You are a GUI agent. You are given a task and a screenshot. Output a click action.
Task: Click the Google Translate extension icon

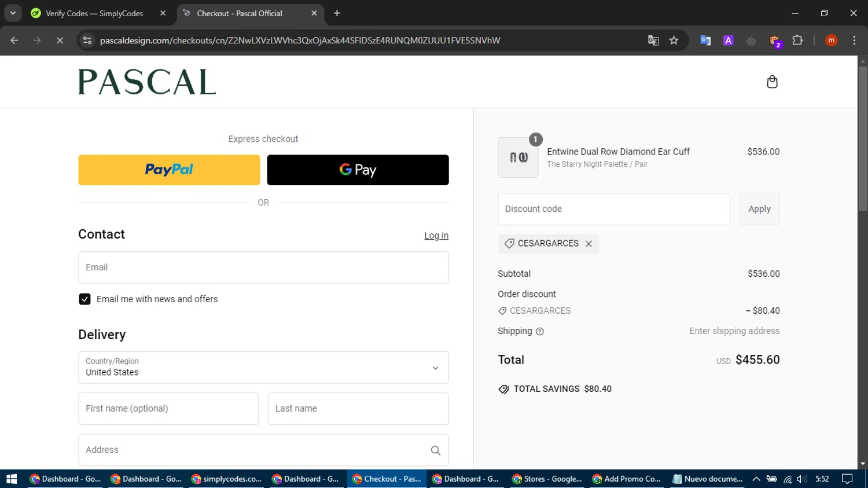pyautogui.click(x=705, y=41)
